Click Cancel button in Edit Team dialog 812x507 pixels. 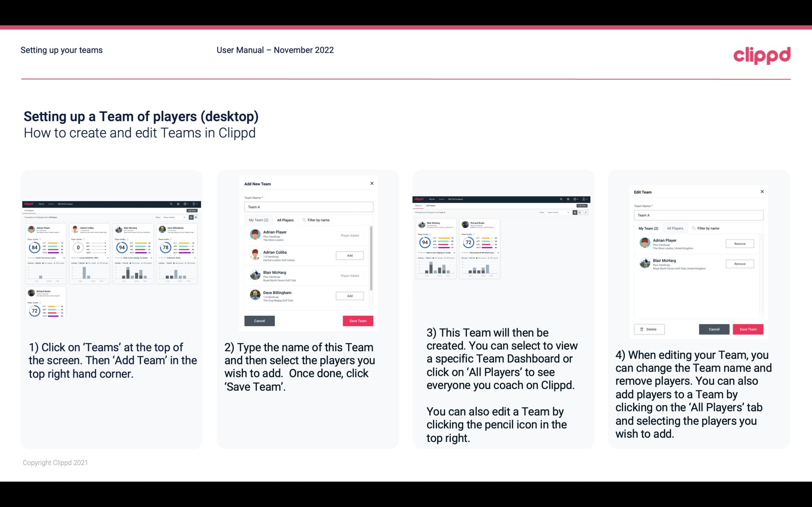[715, 329]
